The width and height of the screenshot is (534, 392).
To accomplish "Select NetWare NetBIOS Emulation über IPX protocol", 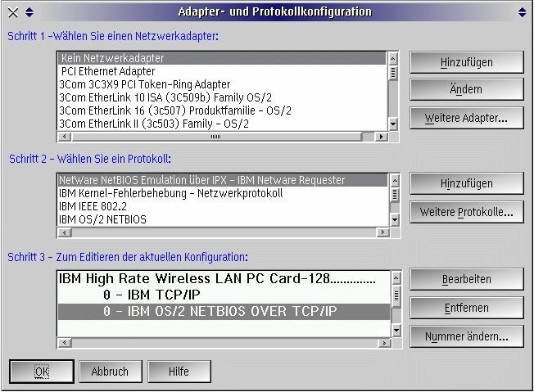I will point(223,180).
